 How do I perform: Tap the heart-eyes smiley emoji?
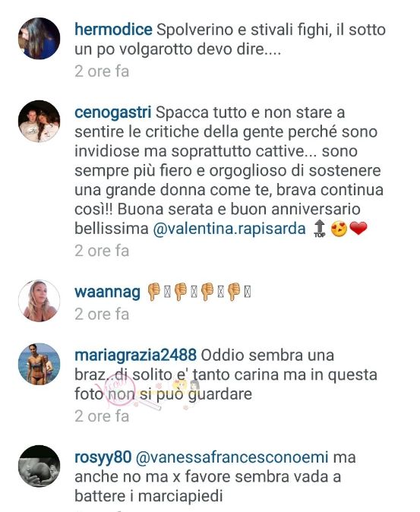(x=339, y=229)
